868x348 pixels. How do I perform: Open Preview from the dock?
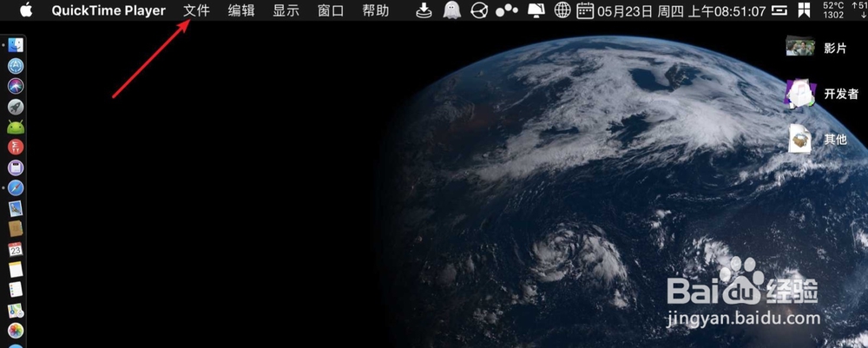(16, 208)
